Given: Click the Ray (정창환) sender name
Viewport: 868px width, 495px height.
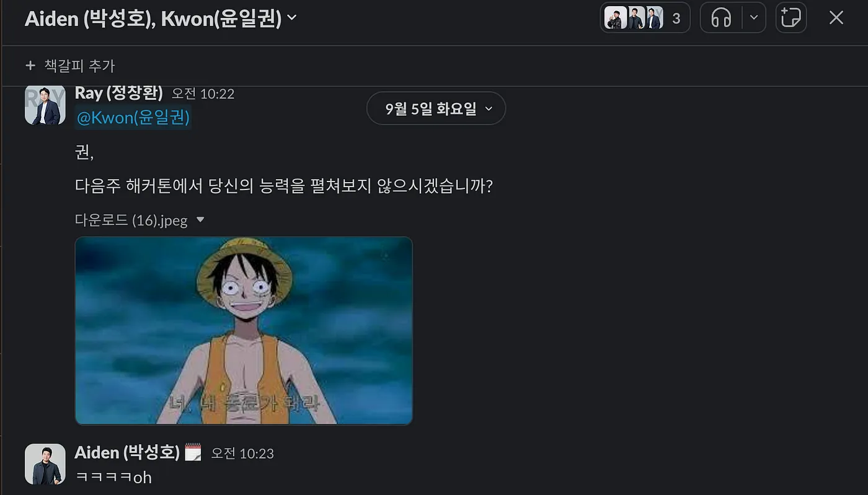Looking at the screenshot, I should (119, 93).
